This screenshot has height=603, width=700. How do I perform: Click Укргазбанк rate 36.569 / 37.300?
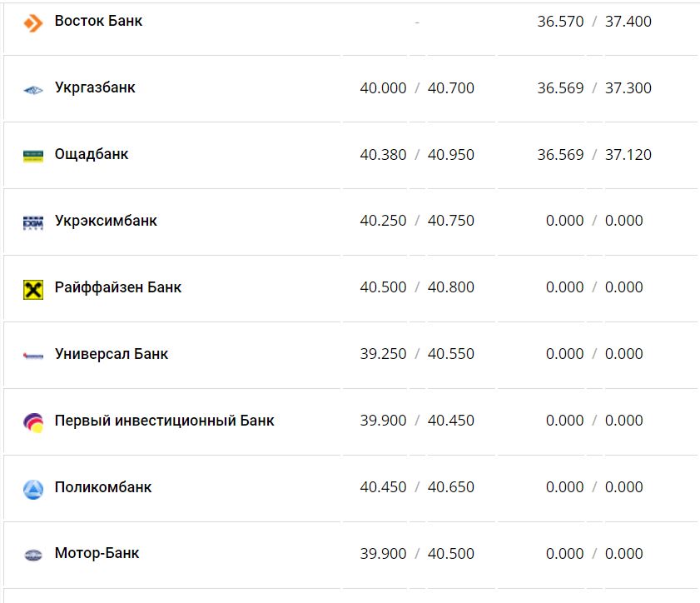594,88
